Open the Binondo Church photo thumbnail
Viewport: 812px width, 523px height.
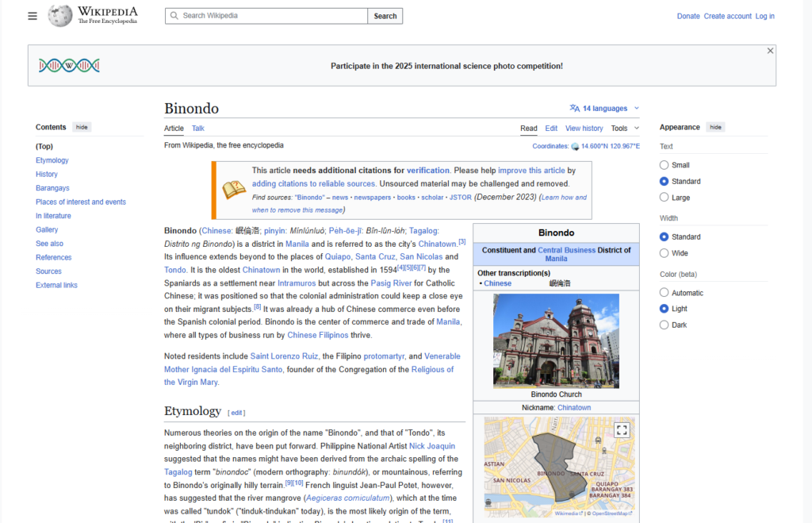coord(556,340)
